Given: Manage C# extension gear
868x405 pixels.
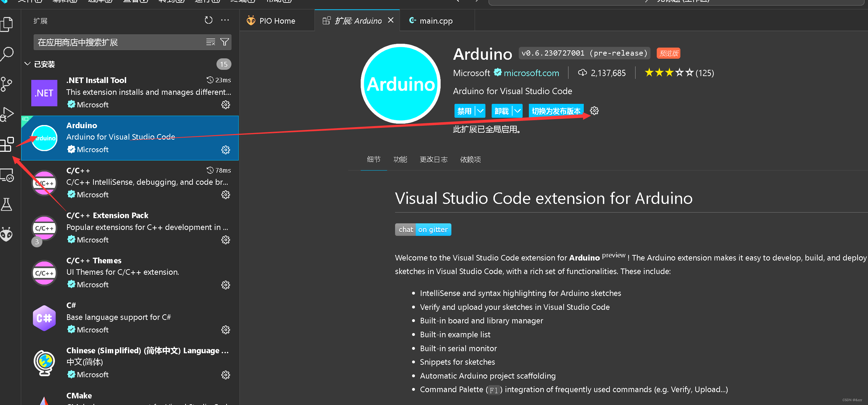Looking at the screenshot, I should 226,330.
